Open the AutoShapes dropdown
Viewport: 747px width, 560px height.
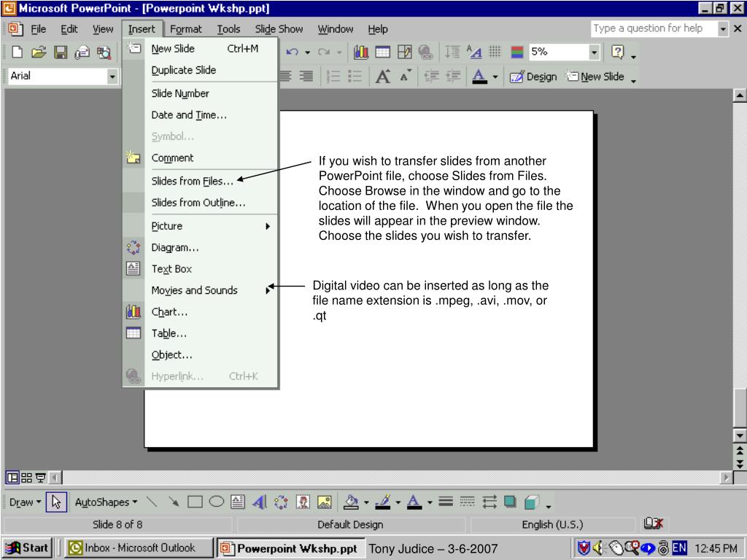[x=106, y=502]
